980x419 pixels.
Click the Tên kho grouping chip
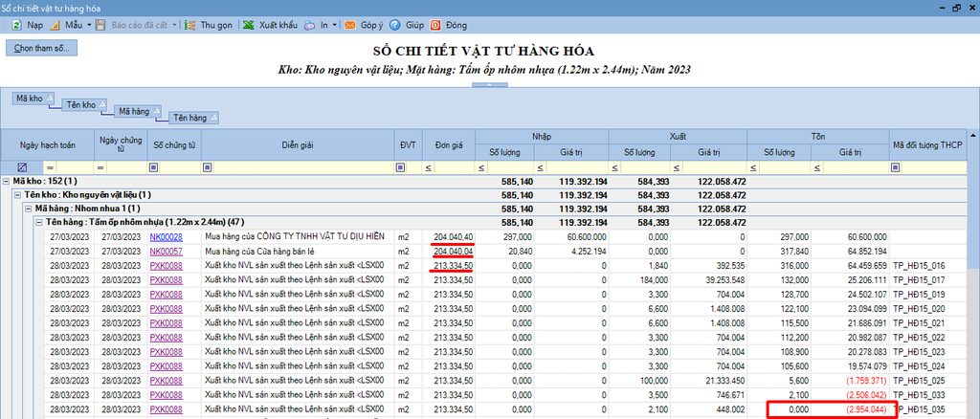[86, 104]
